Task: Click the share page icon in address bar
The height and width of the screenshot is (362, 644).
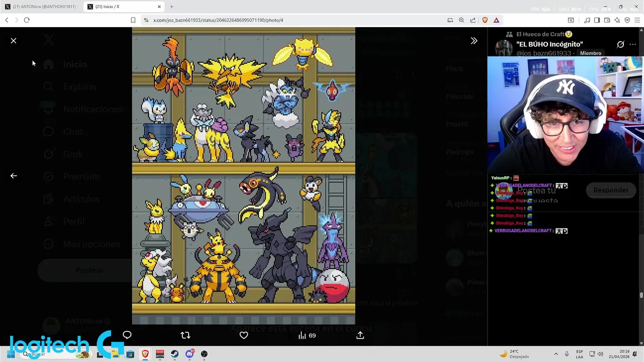Action: (x=473, y=20)
